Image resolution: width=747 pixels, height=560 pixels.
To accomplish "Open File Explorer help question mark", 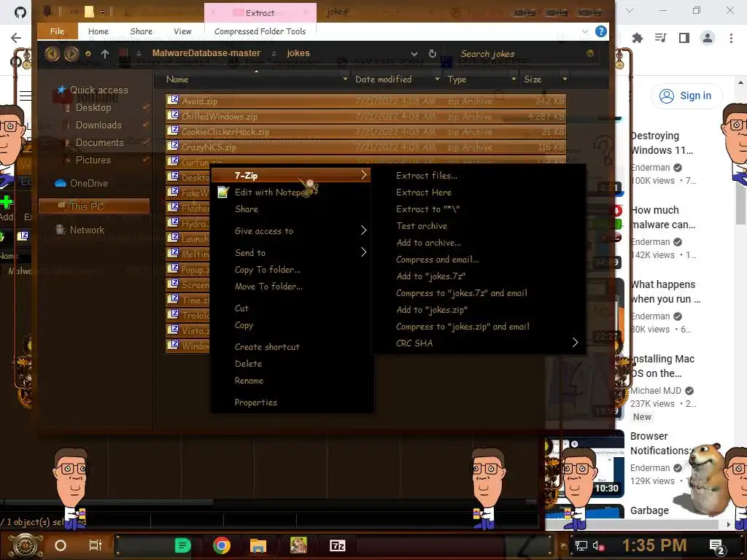I will [601, 31].
